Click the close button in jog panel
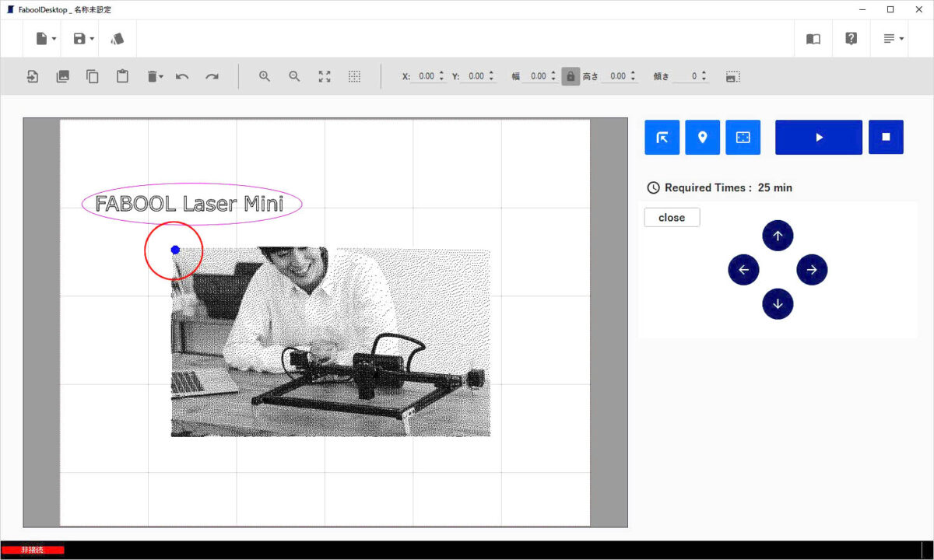This screenshot has height=560, width=934. [672, 218]
